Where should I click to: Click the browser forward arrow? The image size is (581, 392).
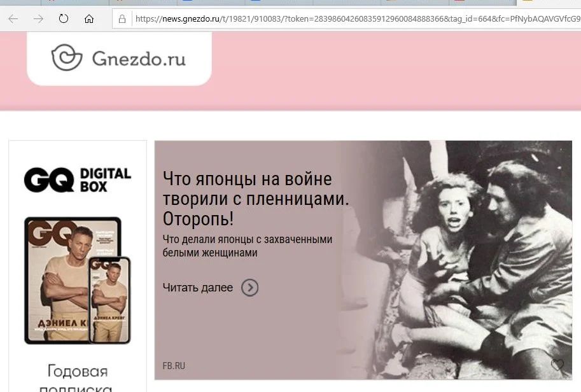coord(39,19)
